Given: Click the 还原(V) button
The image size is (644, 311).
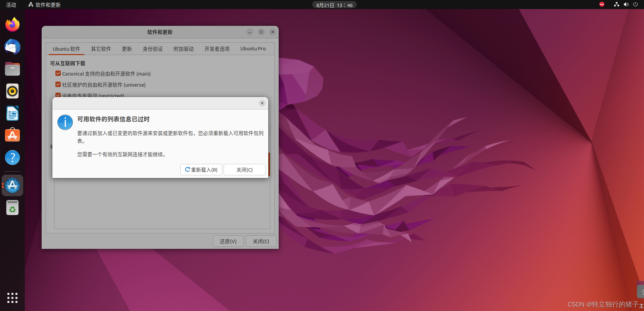Looking at the screenshot, I should coord(228,241).
